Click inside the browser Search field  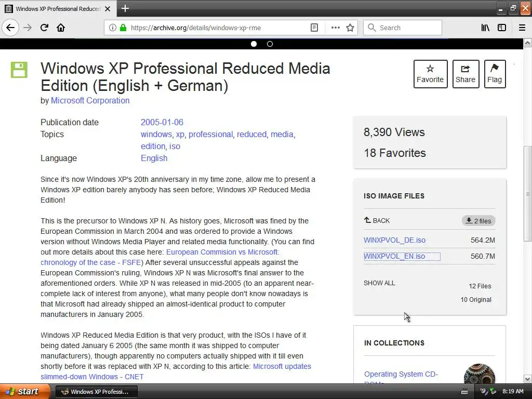pos(403,28)
